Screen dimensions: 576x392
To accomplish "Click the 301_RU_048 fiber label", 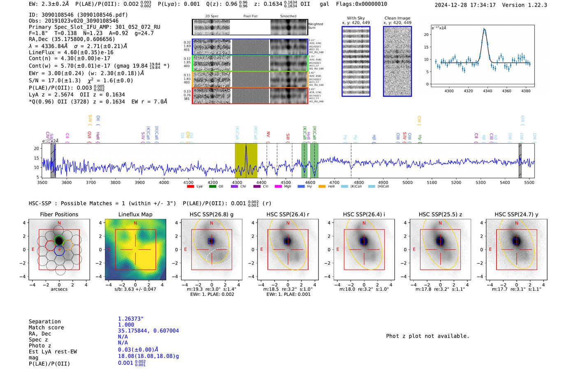I will click(316, 53).
